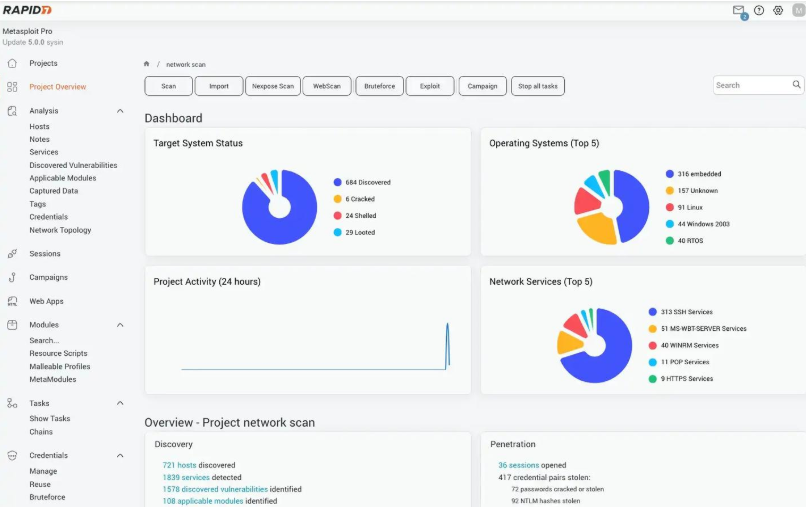Collapse the Modules section chevron
This screenshot has width=806, height=507.
pos(120,325)
